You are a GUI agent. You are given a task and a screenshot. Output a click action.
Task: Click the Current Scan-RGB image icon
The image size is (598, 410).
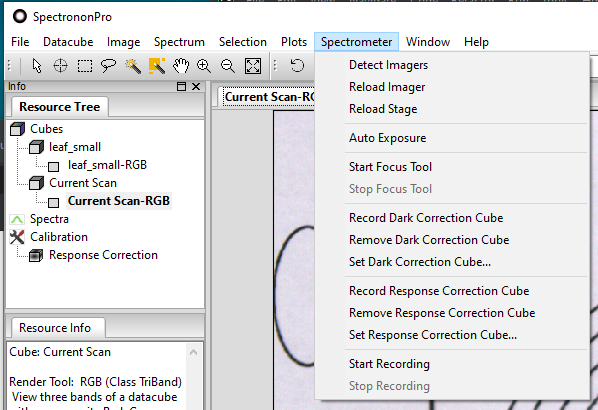53,202
